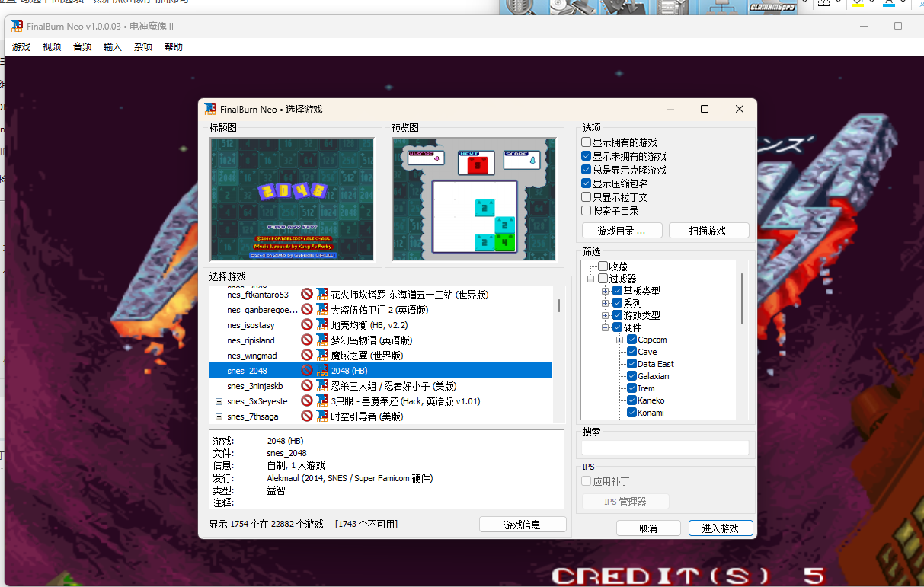924x587 pixels.
Task: Select the snes_3ninjaskb game row
Action: (x=381, y=386)
